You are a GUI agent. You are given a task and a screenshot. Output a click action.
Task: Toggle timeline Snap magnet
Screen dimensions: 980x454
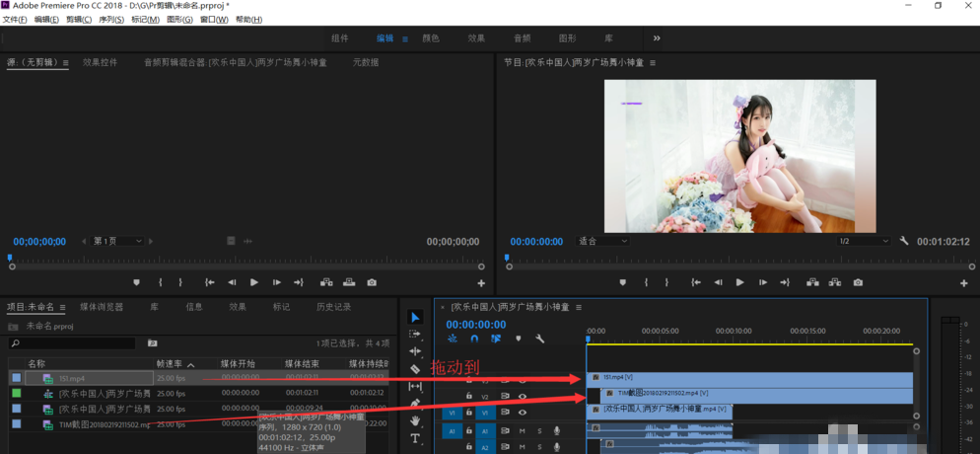(x=474, y=339)
